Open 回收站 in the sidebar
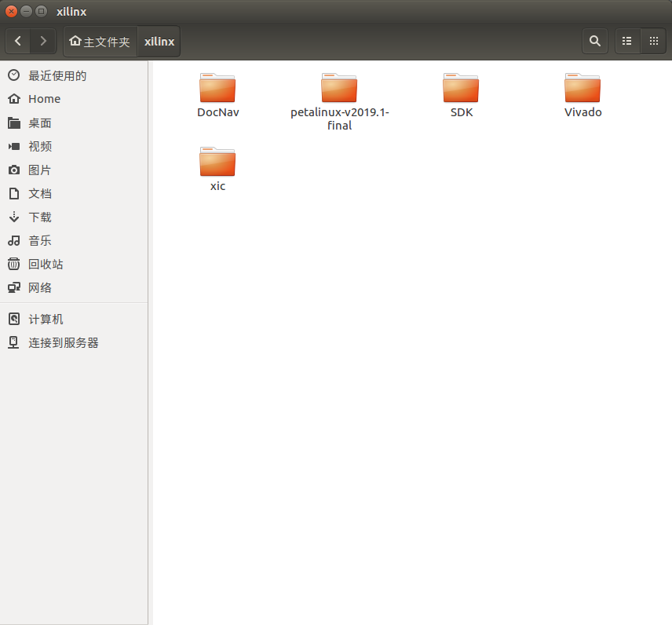672x625 pixels. pyautogui.click(x=74, y=264)
